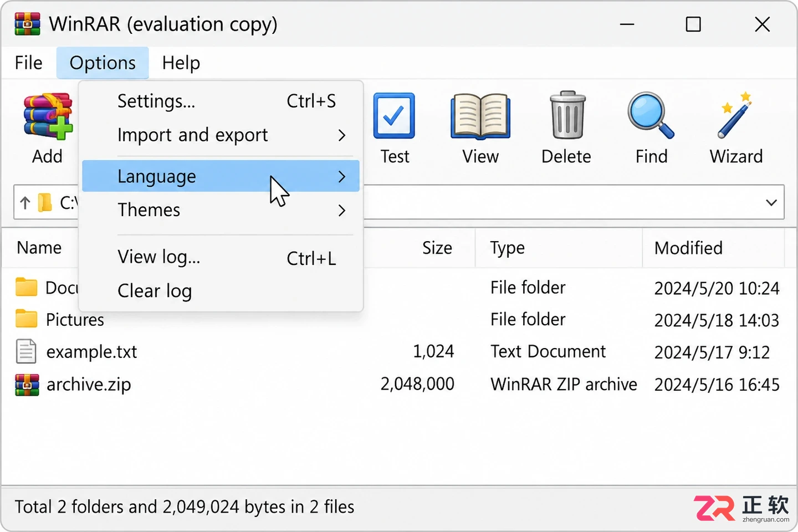The width and height of the screenshot is (798, 532).
Task: Select the archive.zip WinRAR file icon
Action: pyautogui.click(x=27, y=385)
